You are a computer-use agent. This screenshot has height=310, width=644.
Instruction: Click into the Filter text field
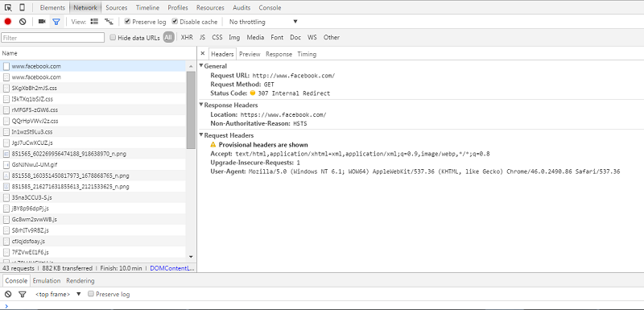[53, 37]
